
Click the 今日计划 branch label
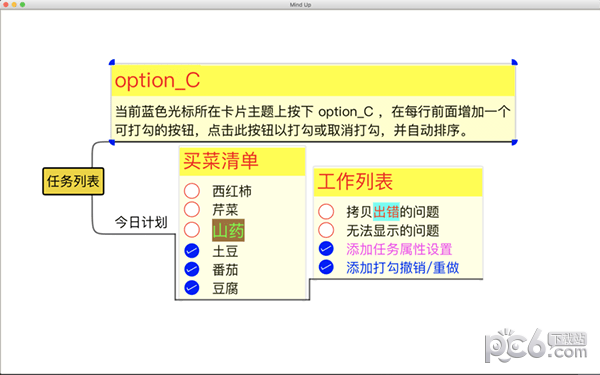click(141, 222)
